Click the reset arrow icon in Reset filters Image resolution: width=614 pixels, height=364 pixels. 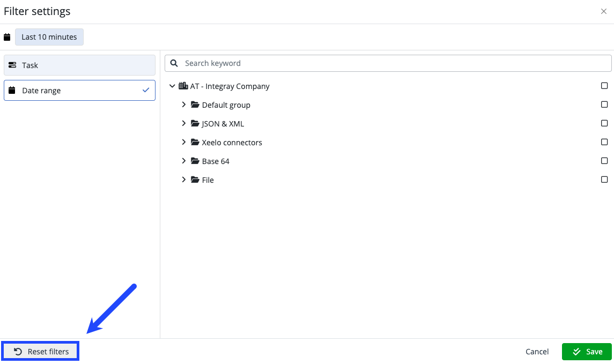point(18,351)
